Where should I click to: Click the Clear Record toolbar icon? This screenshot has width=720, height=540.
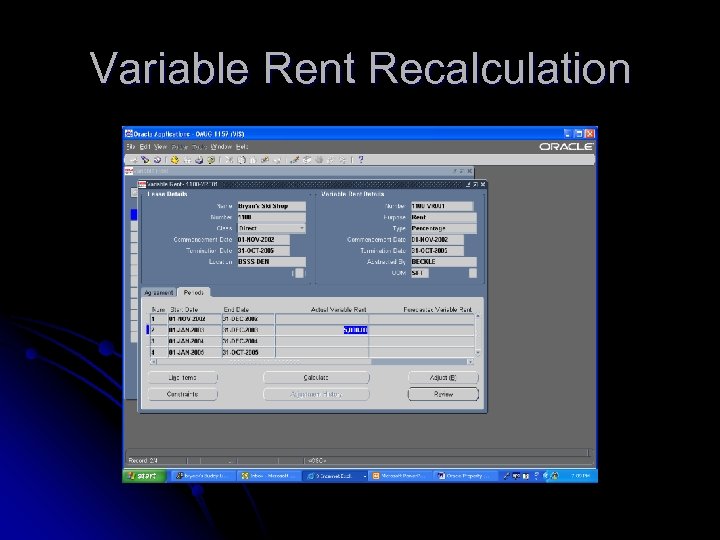264,160
